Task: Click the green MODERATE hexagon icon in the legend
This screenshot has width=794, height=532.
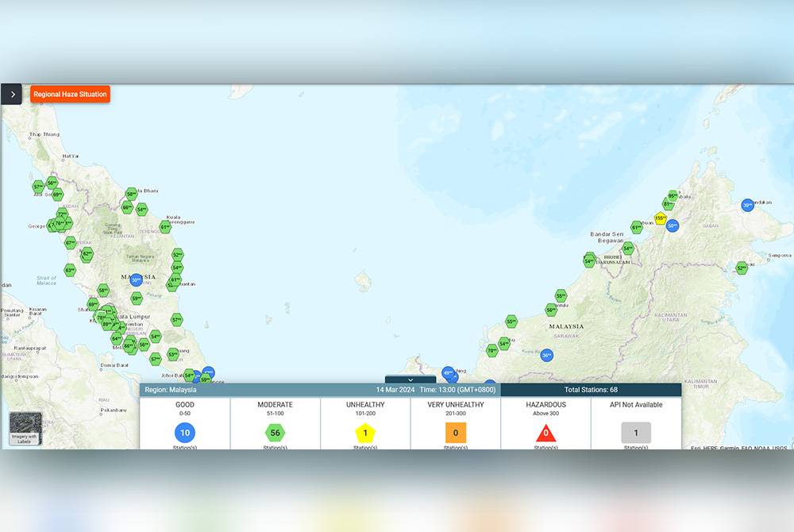Action: [274, 433]
